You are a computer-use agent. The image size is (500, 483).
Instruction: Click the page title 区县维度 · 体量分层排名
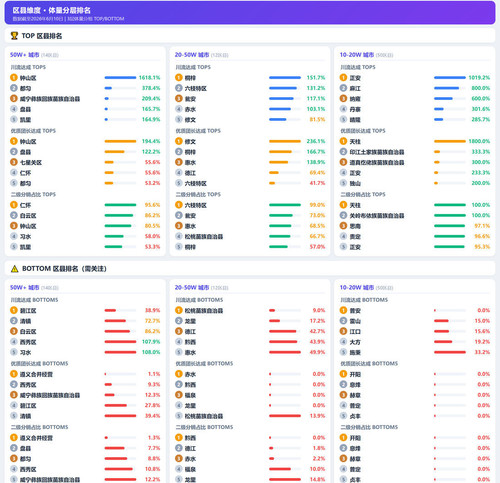coord(52,10)
